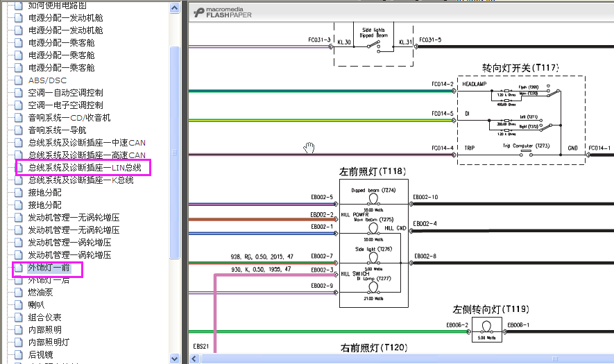Open 音响系统—CD/收音机 page

pyautogui.click(x=69, y=118)
